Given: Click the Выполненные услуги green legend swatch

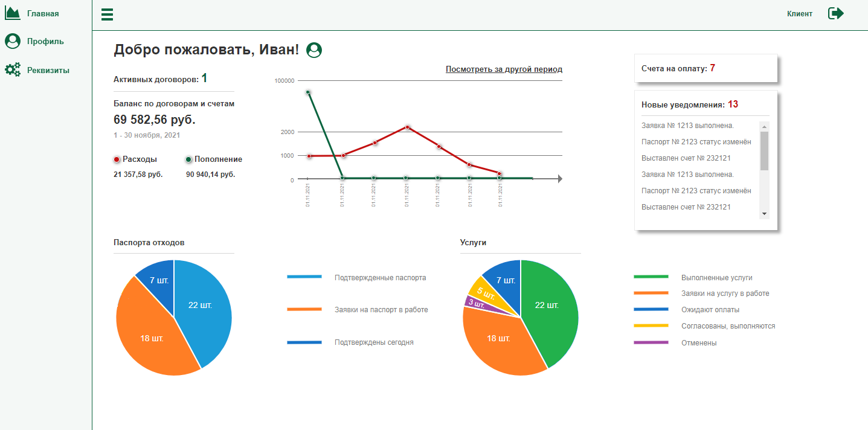Looking at the screenshot, I should pyautogui.click(x=651, y=277).
